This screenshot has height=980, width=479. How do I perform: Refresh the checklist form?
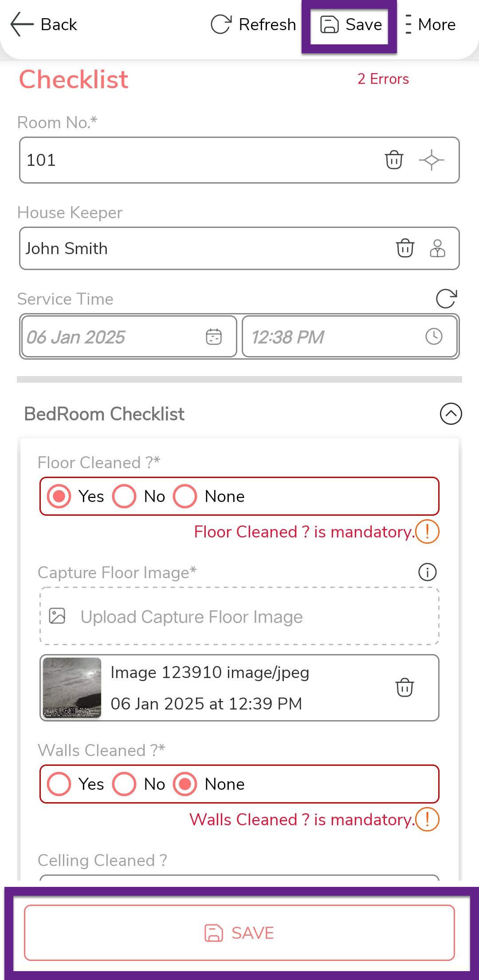(253, 24)
